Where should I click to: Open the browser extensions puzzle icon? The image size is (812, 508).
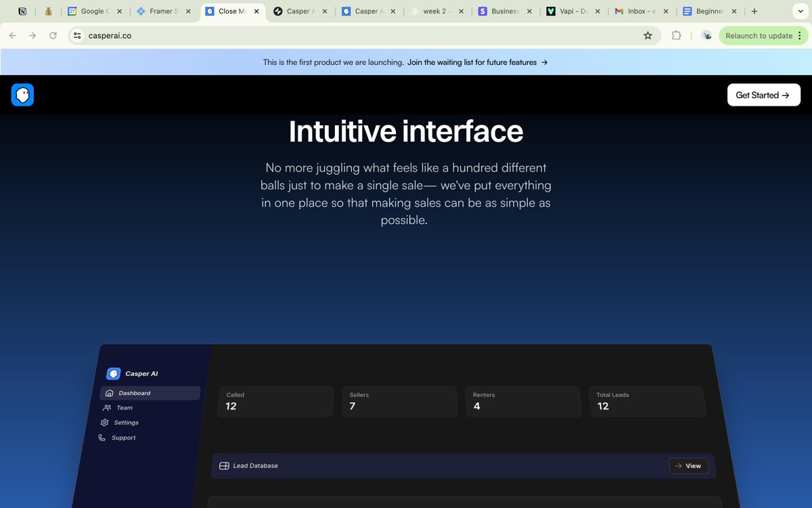(x=676, y=35)
